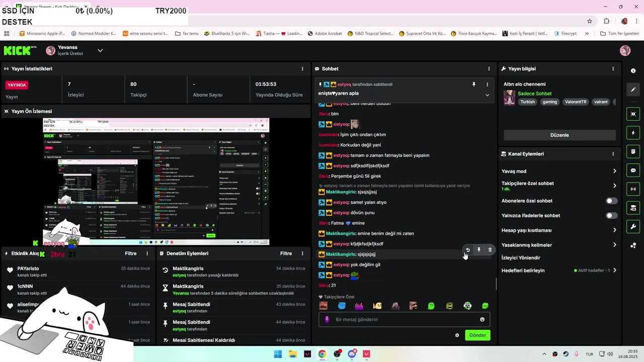Open pinned message three-dot menu

coord(487,84)
